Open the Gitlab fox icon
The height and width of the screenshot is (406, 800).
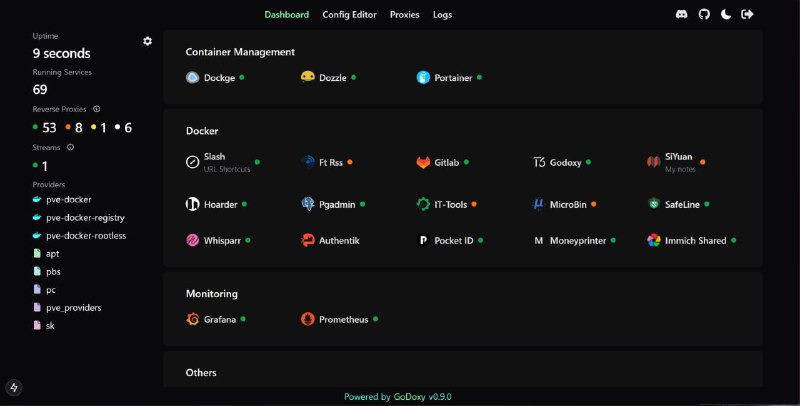424,162
